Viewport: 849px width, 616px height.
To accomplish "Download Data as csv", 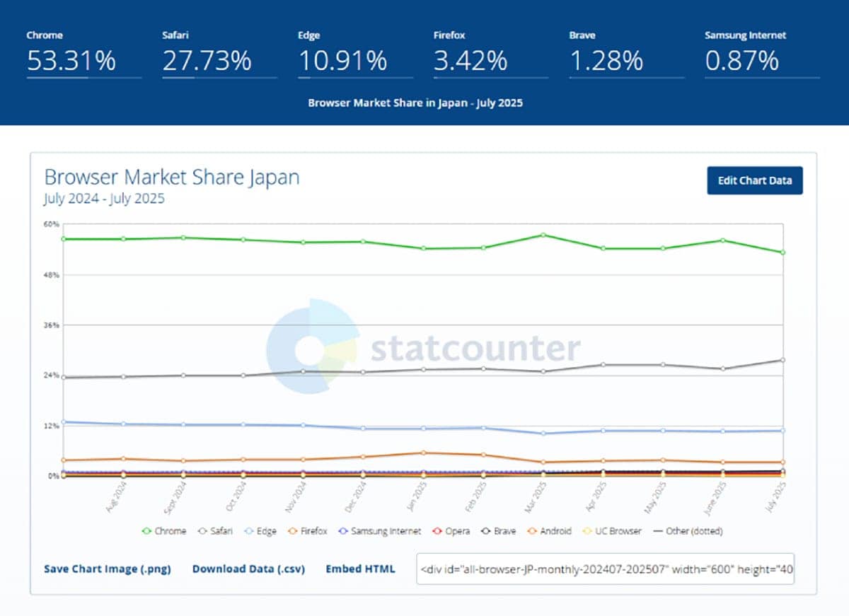I will [248, 569].
